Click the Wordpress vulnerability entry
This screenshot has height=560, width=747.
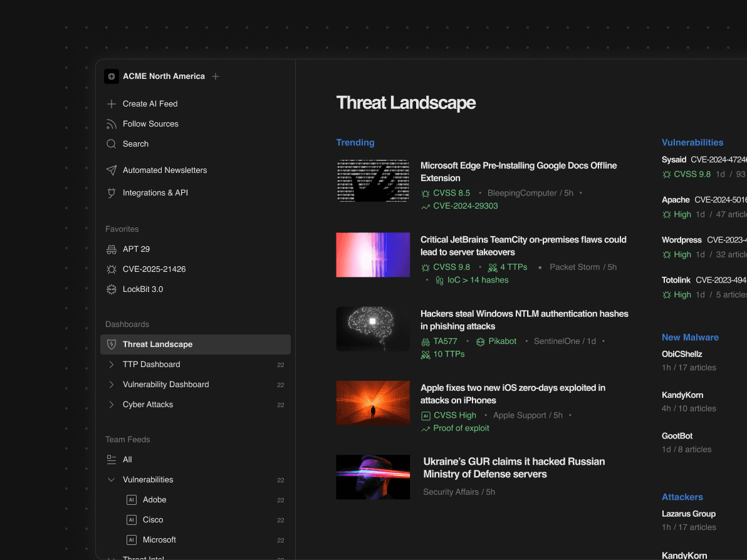[704, 247]
